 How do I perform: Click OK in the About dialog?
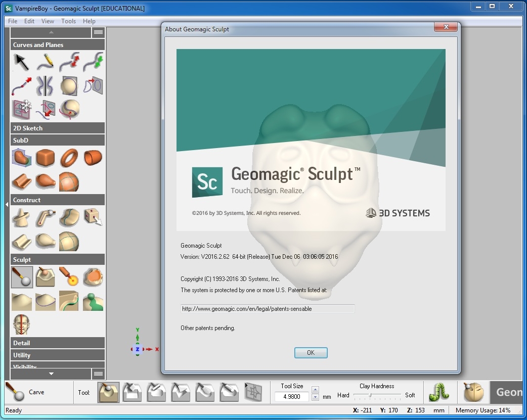click(311, 352)
